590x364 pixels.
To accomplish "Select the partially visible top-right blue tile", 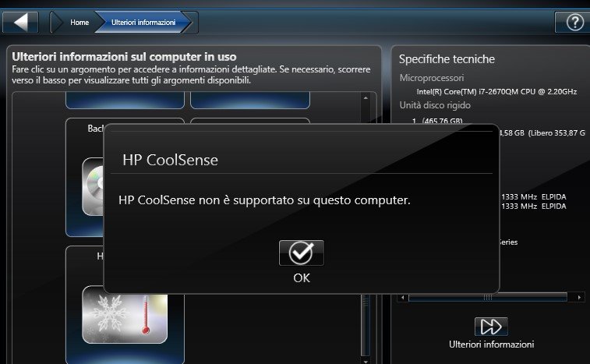I will [250, 100].
